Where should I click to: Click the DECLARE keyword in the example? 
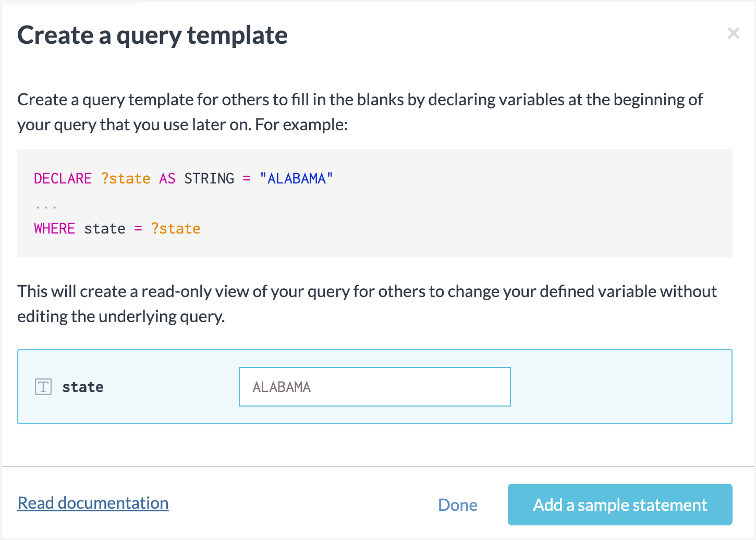(x=63, y=178)
